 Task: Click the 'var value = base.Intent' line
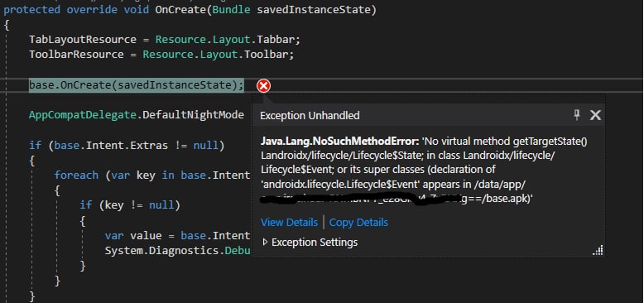(177, 236)
